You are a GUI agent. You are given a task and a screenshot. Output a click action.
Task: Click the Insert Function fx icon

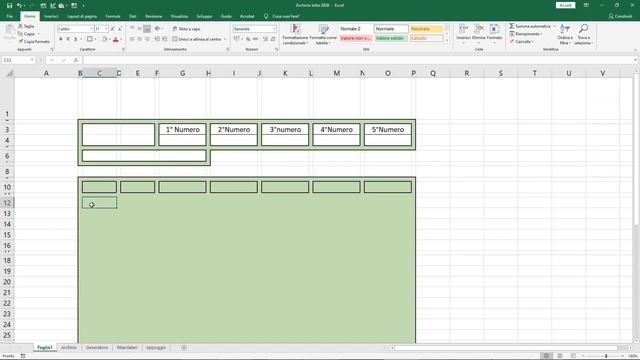[76, 60]
